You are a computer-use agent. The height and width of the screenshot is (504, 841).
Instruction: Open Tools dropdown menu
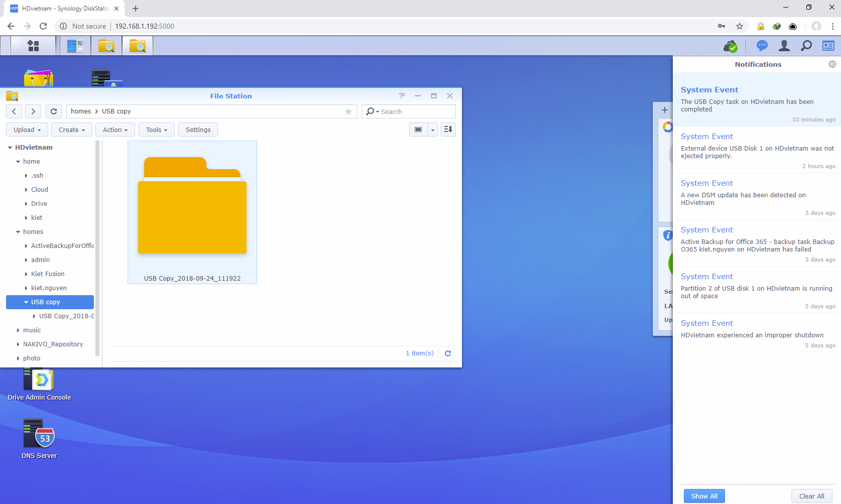tap(157, 130)
